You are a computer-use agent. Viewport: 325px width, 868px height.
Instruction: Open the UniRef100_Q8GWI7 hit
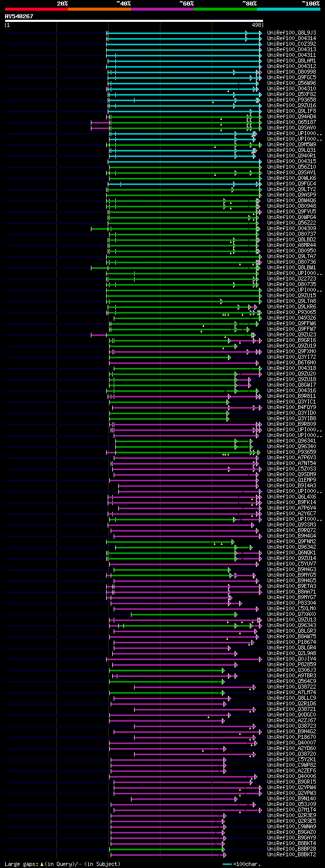[292, 385]
